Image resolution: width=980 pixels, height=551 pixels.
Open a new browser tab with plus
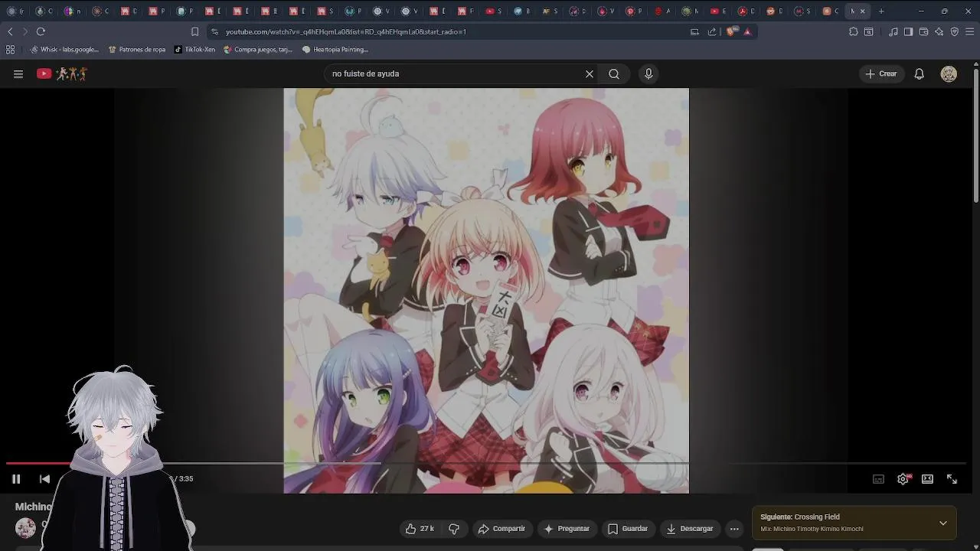coord(881,11)
